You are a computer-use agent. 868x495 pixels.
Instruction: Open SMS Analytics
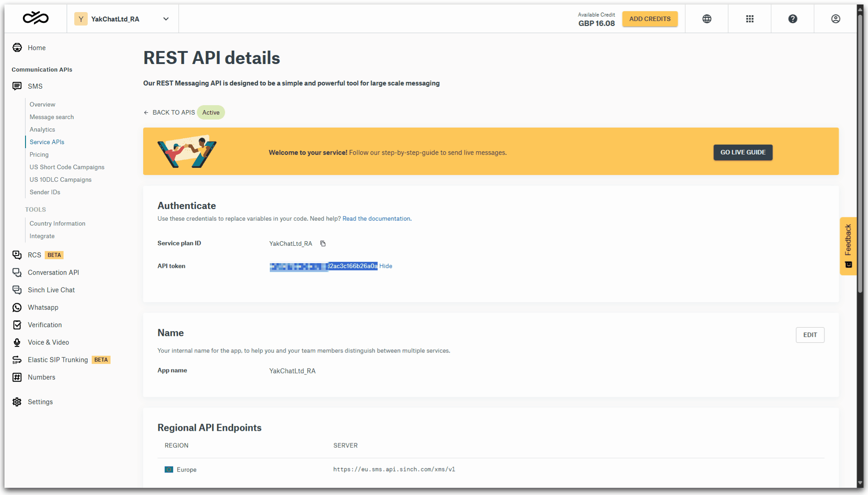point(43,129)
